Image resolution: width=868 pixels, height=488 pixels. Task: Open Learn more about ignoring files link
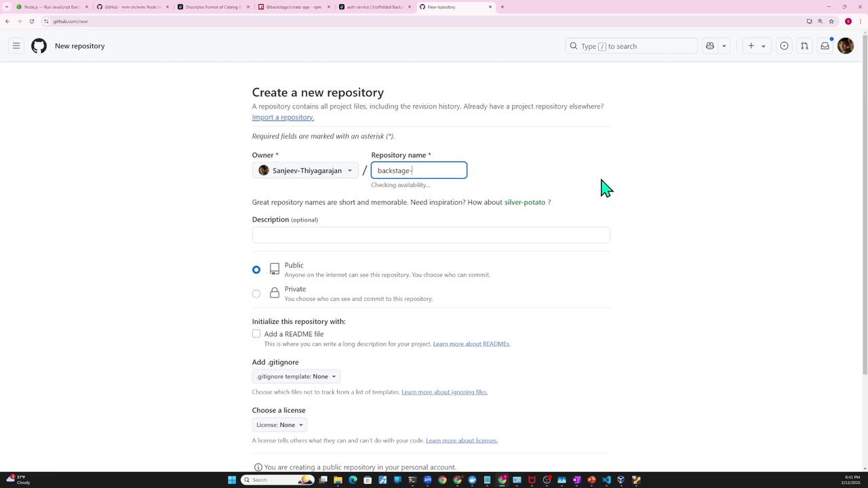click(444, 392)
